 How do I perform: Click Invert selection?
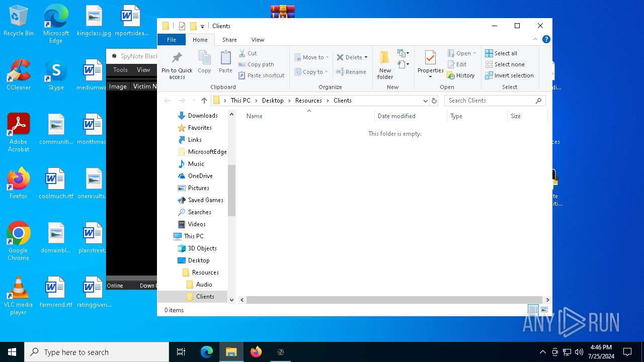pyautogui.click(x=509, y=75)
